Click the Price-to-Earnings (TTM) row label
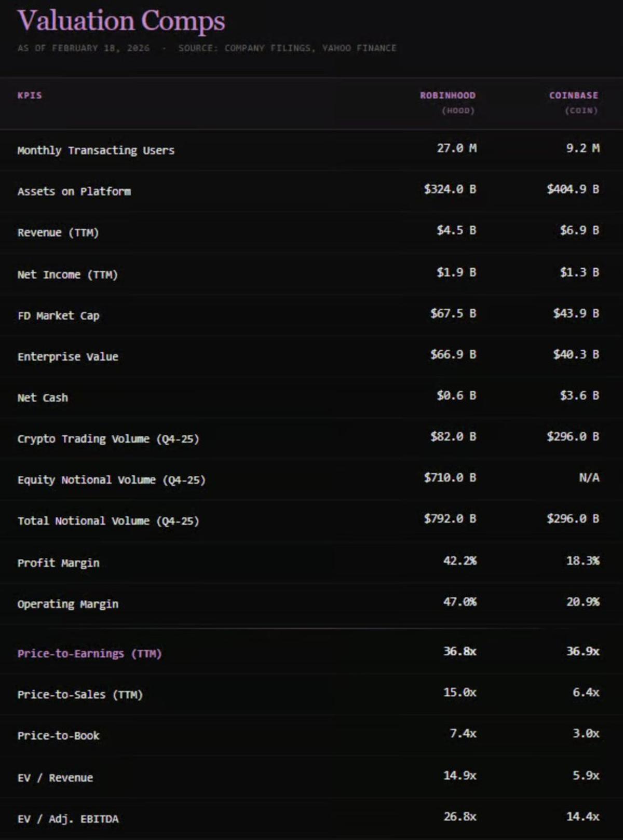Viewport: 623px width, 840px height. coord(89,653)
